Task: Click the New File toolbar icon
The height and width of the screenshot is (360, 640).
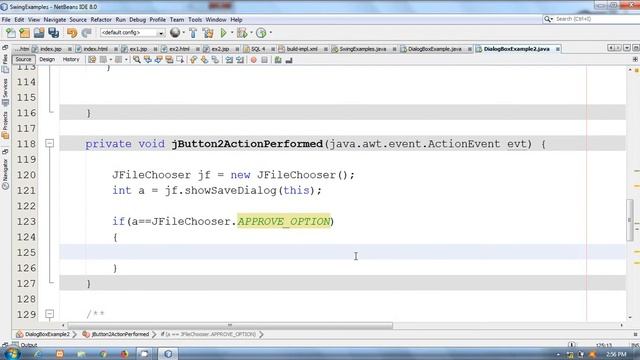Action: tap(11, 33)
